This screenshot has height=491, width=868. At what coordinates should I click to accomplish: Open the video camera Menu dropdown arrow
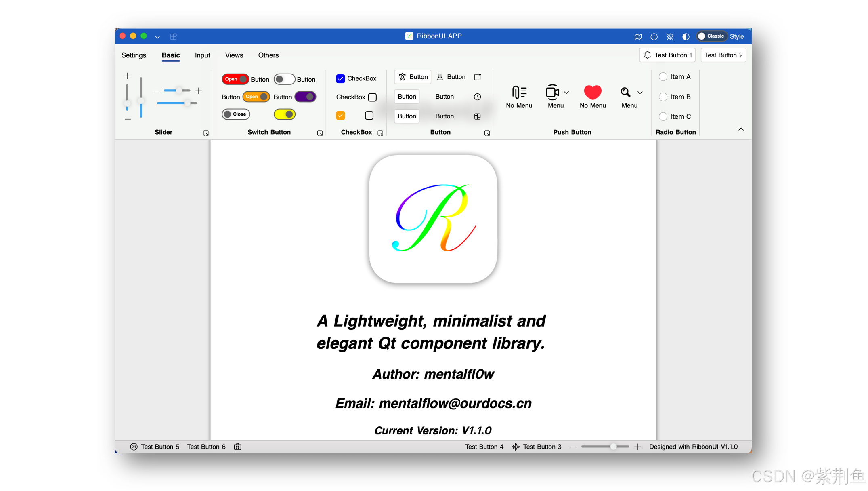[566, 93]
